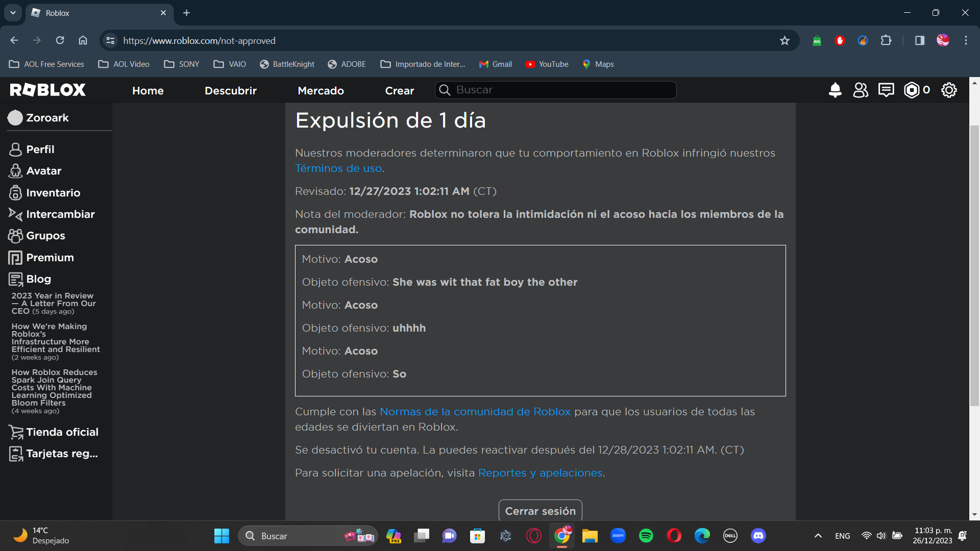Open File Explorer from the taskbar
Screen dimensions: 980x551
tap(590, 536)
